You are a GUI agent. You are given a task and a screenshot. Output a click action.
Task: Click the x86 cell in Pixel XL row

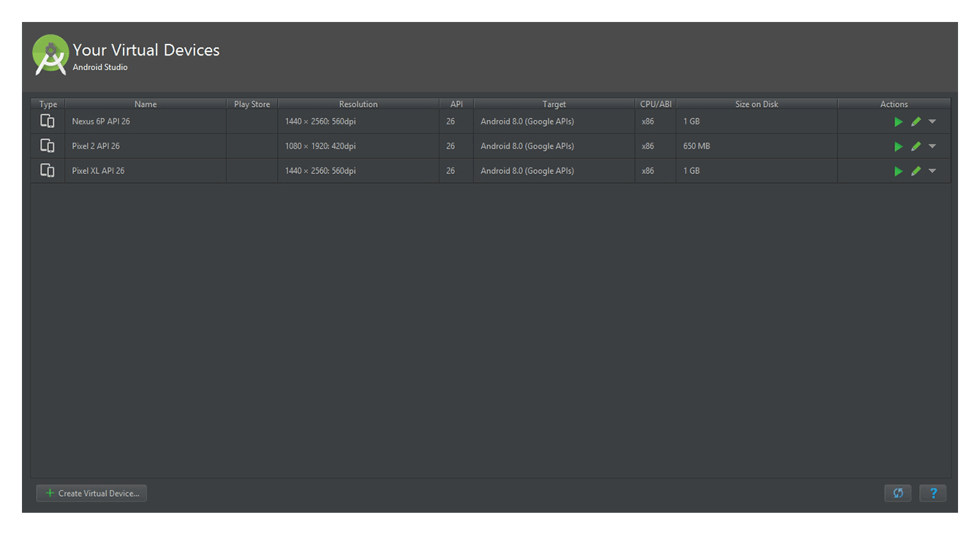click(x=656, y=170)
